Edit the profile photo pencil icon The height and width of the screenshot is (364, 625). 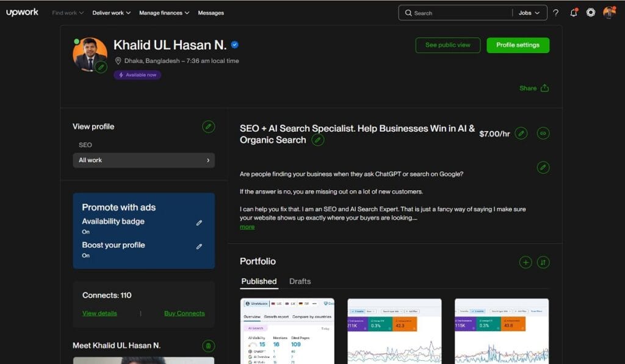[x=101, y=67]
